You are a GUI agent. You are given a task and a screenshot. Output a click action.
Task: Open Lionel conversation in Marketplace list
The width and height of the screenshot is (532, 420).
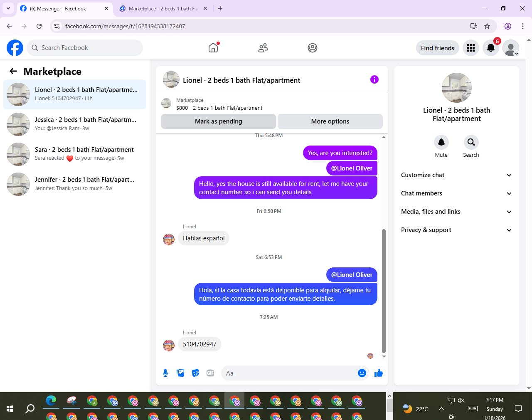tap(75, 94)
